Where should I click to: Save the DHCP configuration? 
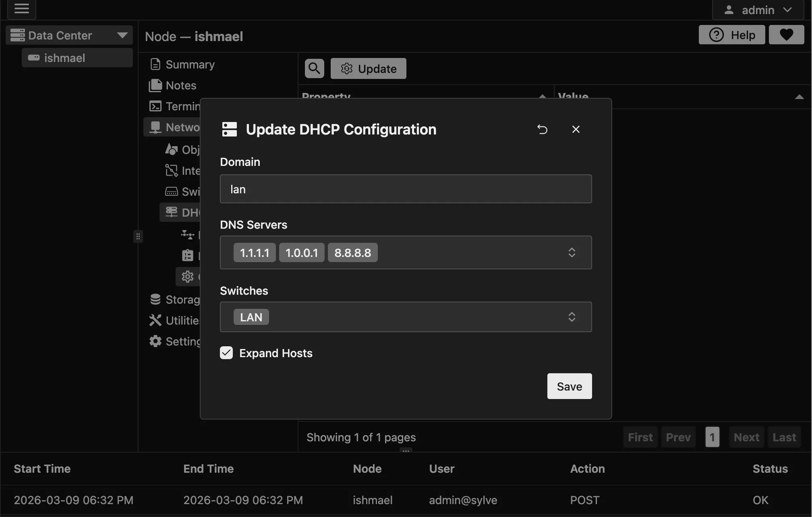coord(569,386)
